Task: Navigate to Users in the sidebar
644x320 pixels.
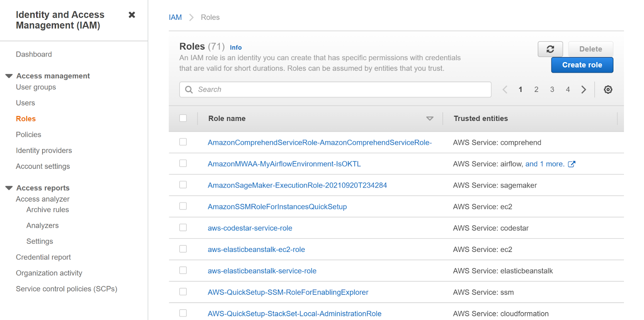Action: 25,103
